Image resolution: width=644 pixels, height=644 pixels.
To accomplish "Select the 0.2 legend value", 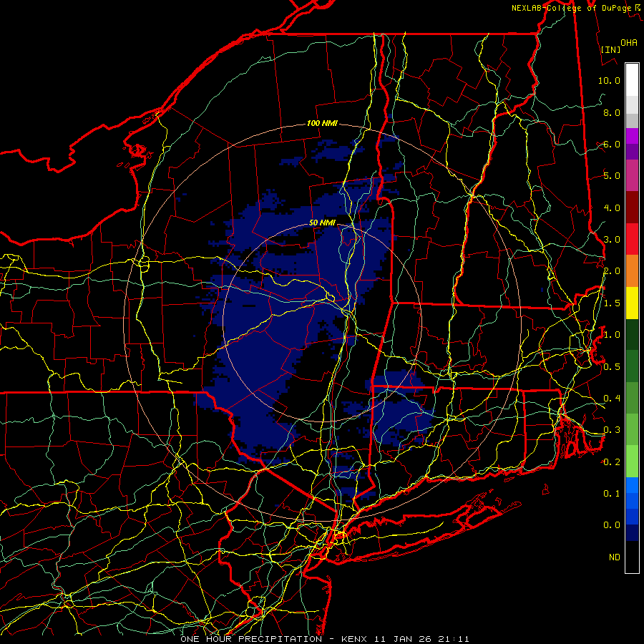I will click(612, 462).
